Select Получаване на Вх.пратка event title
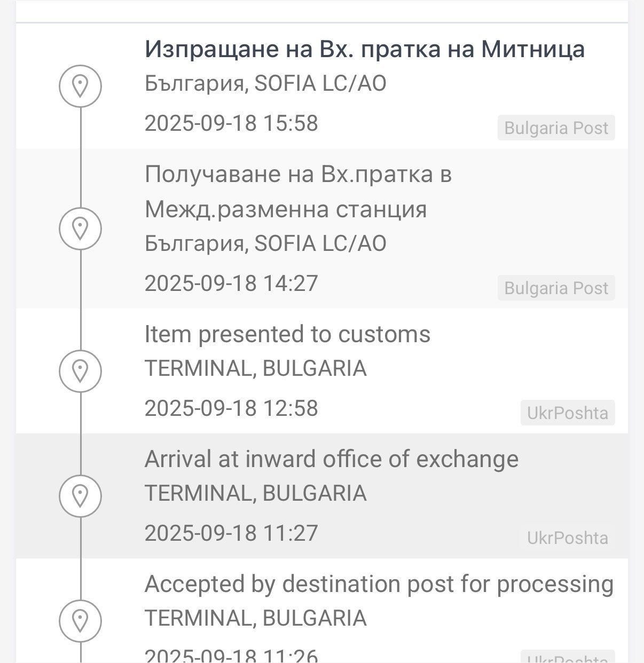 [x=298, y=191]
